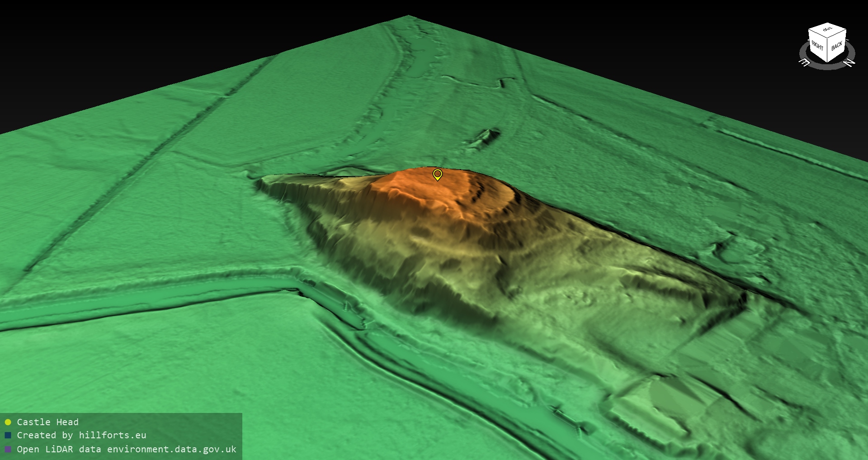Select the Castle Head legend label
This screenshot has height=460, width=868.
[47, 422]
